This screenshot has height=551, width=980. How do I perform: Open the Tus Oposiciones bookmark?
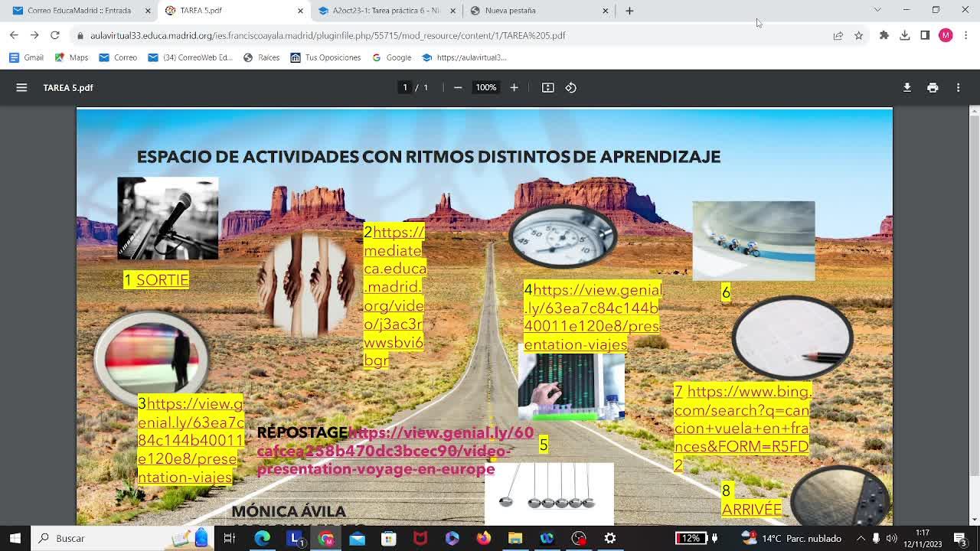[325, 57]
